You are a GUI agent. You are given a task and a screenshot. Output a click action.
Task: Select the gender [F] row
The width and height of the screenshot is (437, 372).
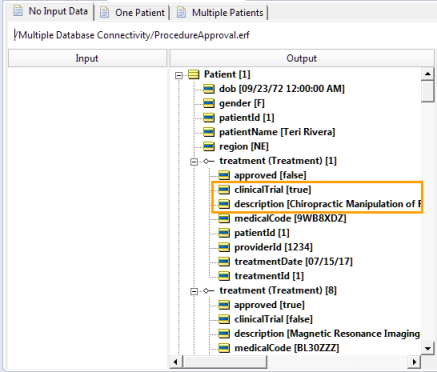pyautogui.click(x=242, y=103)
